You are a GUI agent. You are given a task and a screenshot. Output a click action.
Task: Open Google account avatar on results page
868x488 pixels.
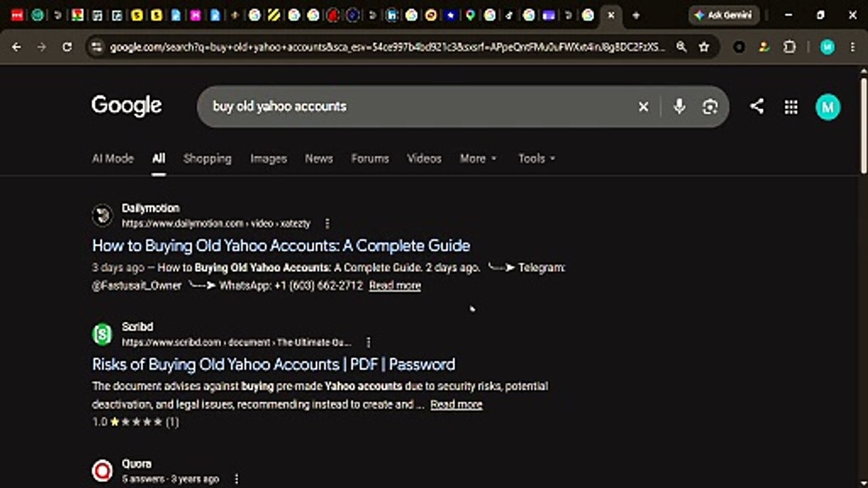[x=827, y=106]
